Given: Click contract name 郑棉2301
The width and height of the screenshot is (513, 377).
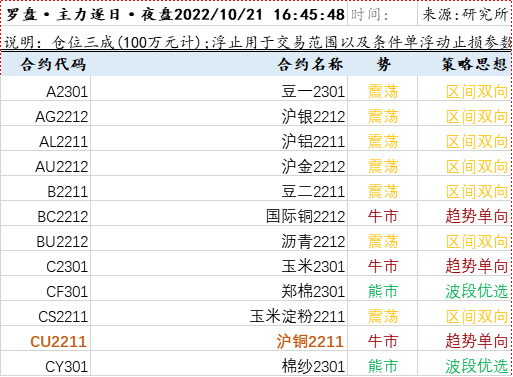Looking at the screenshot, I should [x=313, y=291].
